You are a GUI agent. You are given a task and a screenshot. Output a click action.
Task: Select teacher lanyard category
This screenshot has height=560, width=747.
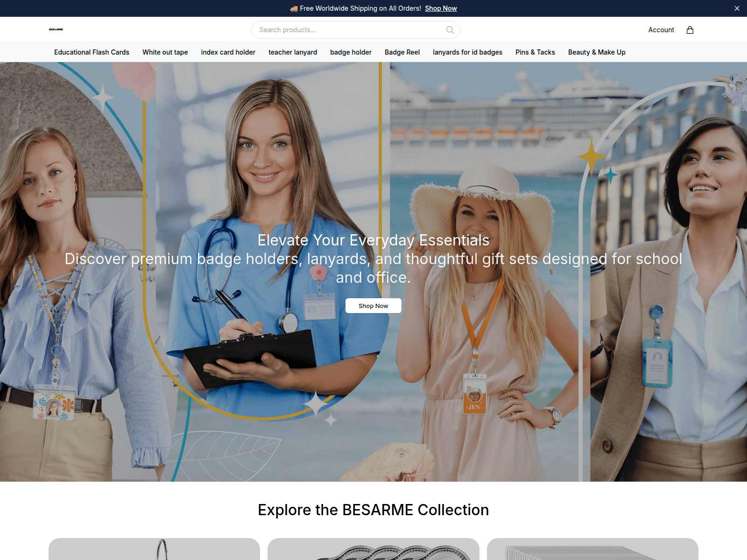[x=293, y=52]
